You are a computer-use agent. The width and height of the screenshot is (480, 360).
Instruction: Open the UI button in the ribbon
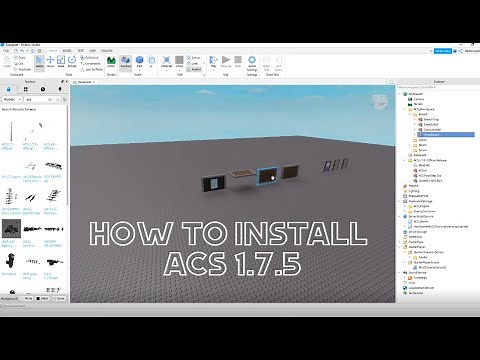click(151, 62)
